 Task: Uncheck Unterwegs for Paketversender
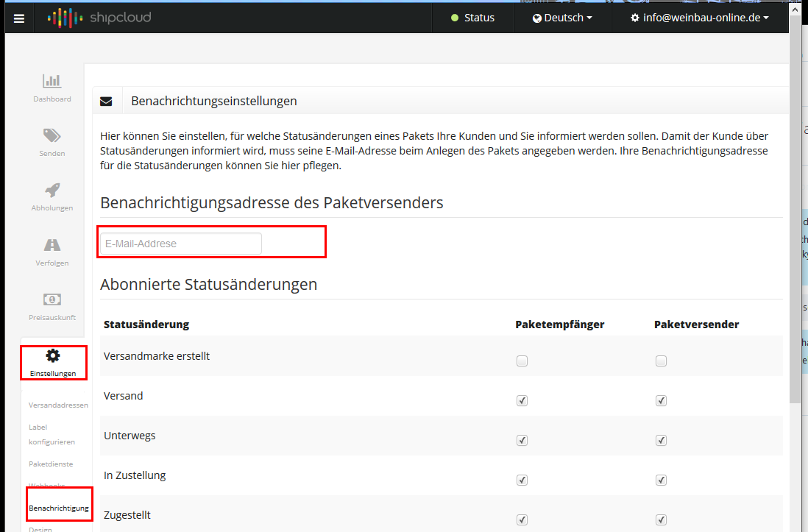[661, 441]
